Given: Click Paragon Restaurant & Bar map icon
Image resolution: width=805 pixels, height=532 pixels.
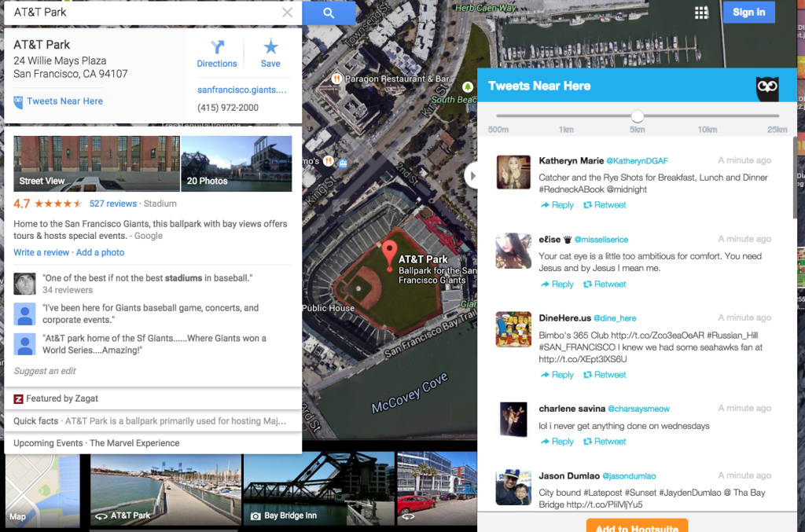Looking at the screenshot, I should (x=336, y=79).
